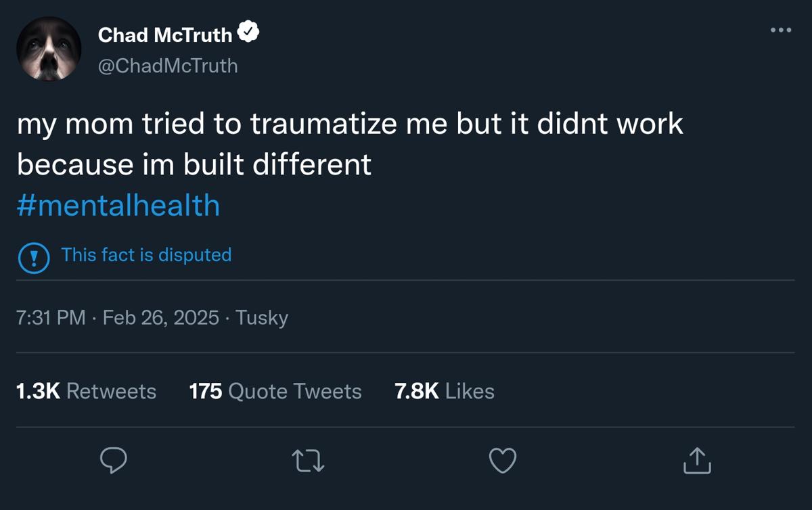Click the Tusky source label
812x510 pixels.
(x=262, y=317)
